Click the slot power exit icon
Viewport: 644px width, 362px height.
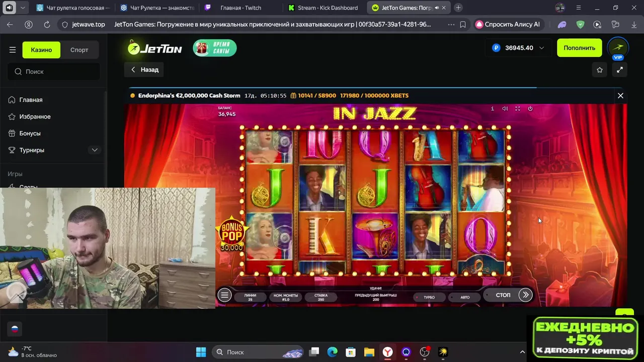[530, 109]
